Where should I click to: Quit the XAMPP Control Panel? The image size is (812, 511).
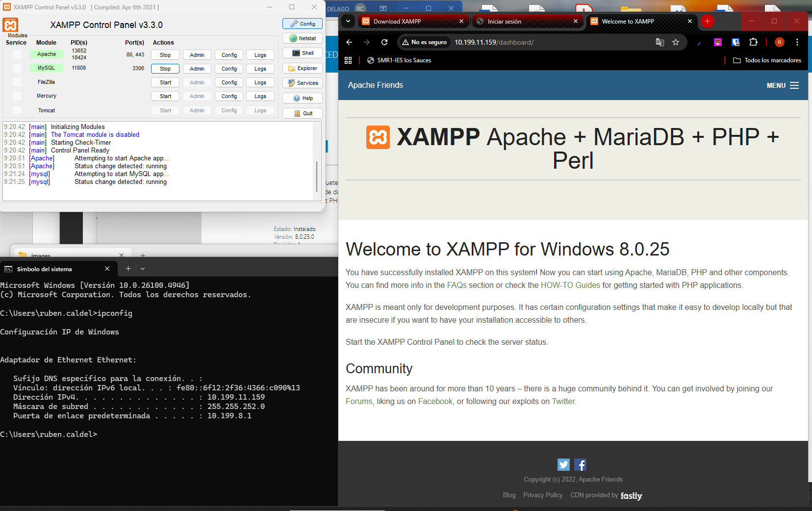pos(303,113)
